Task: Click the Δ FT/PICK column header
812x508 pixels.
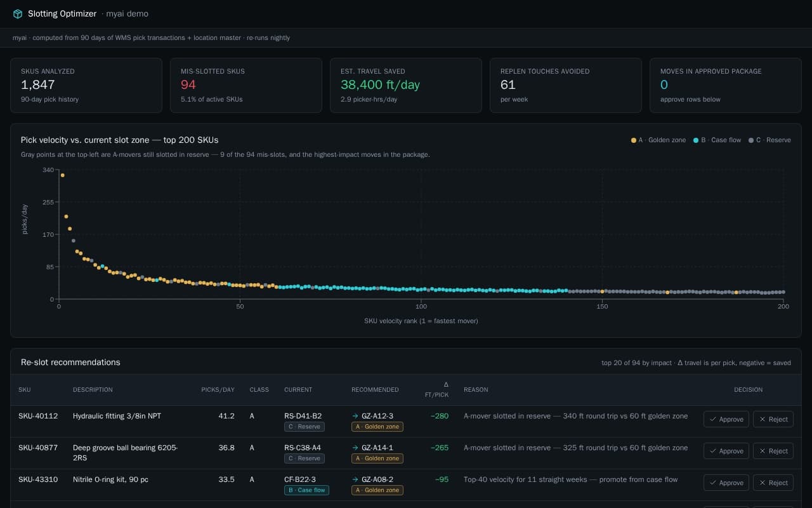Action: click(436, 389)
